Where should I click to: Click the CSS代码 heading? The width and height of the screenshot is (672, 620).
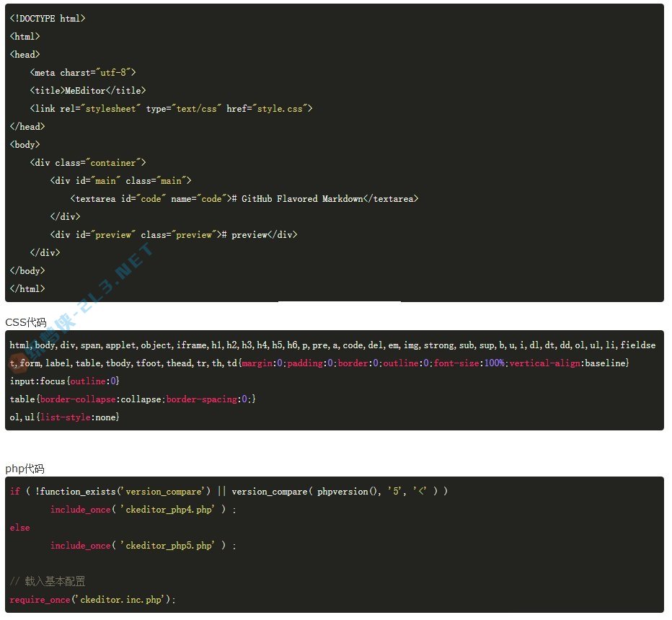tap(26, 322)
